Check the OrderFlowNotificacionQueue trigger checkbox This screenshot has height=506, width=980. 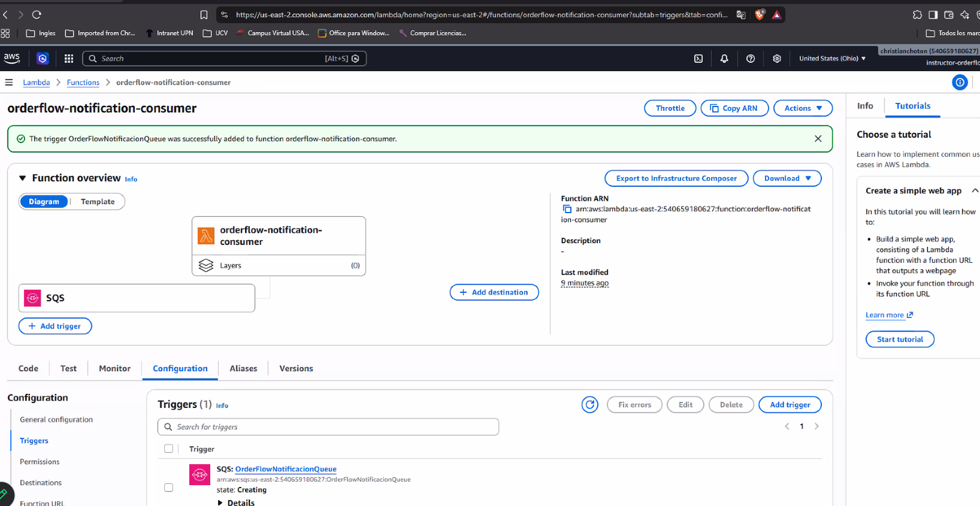pyautogui.click(x=168, y=488)
